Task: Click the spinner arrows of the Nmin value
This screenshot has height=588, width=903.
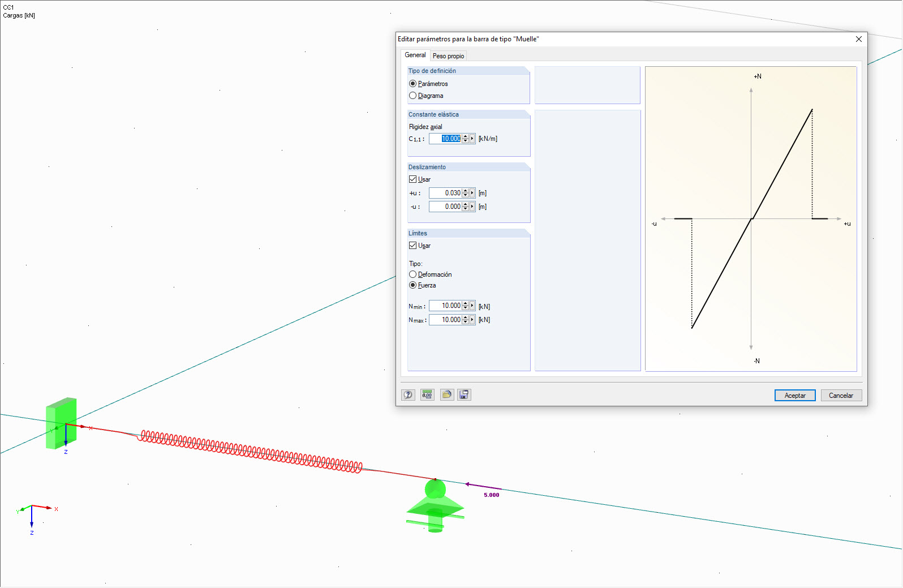Action: (x=466, y=306)
